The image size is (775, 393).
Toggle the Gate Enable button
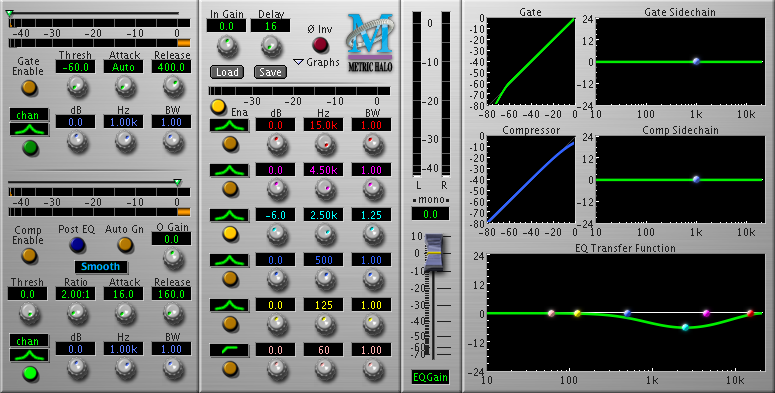pyautogui.click(x=29, y=88)
